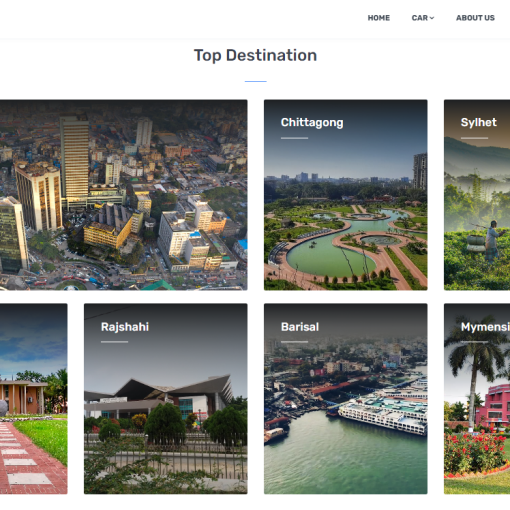Click the Barisal card title text
Image resolution: width=510 pixels, height=510 pixels.
pyautogui.click(x=300, y=327)
